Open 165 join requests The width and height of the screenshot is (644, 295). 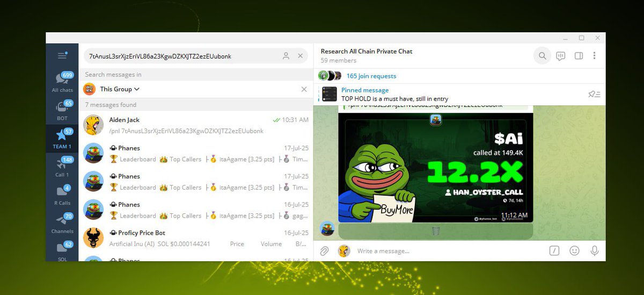(x=371, y=76)
